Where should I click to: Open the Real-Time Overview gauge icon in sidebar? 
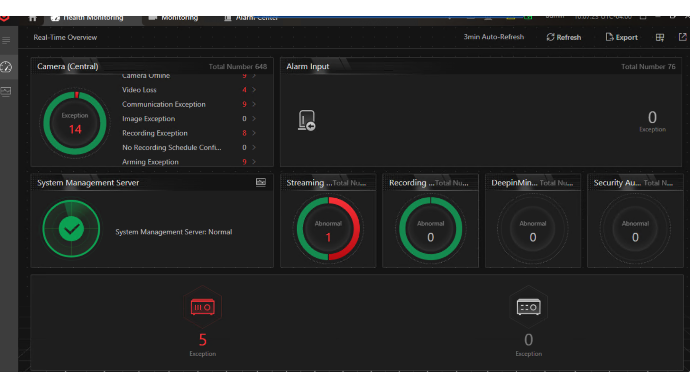(x=6, y=67)
